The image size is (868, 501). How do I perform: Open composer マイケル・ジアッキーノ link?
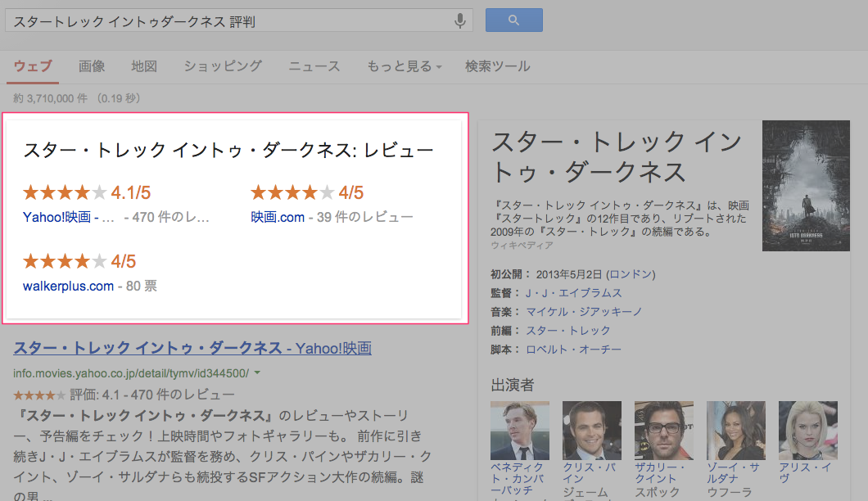584,312
